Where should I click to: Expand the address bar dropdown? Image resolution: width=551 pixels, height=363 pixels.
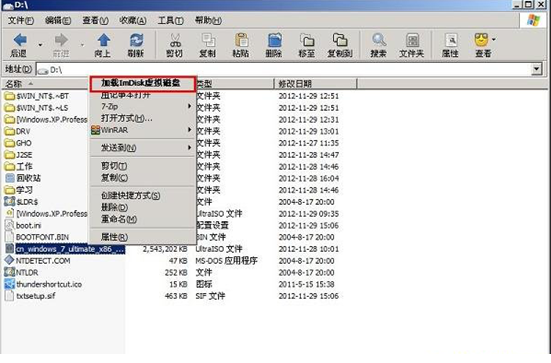tap(537, 69)
